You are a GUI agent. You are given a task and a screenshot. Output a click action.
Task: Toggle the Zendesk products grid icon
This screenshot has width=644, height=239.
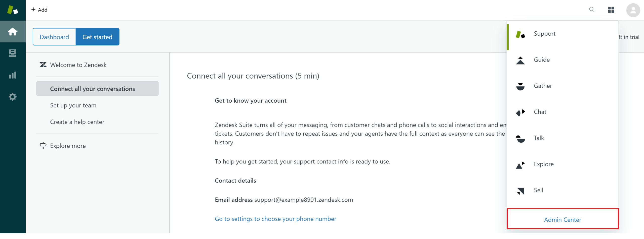[611, 10]
